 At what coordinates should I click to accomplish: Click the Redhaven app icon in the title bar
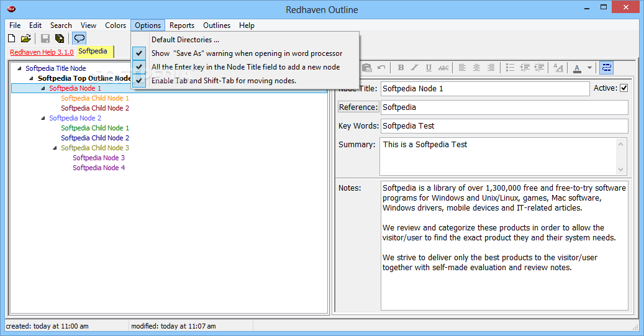11,9
